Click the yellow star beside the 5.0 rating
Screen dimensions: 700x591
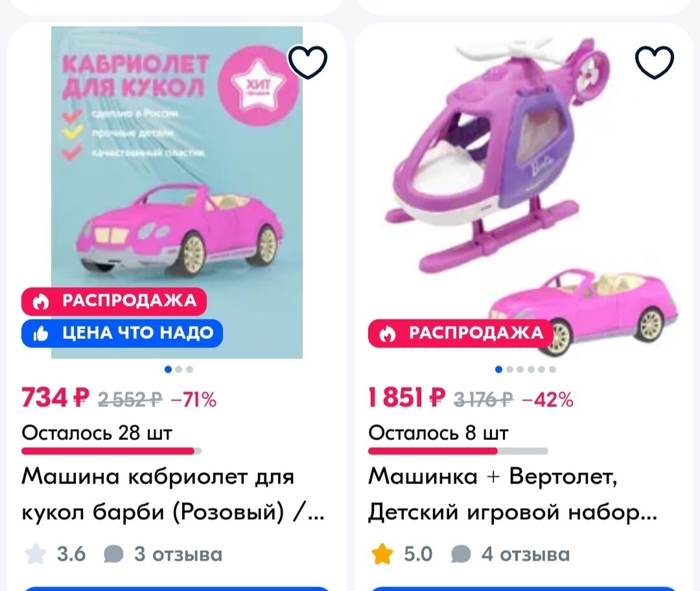tap(382, 554)
